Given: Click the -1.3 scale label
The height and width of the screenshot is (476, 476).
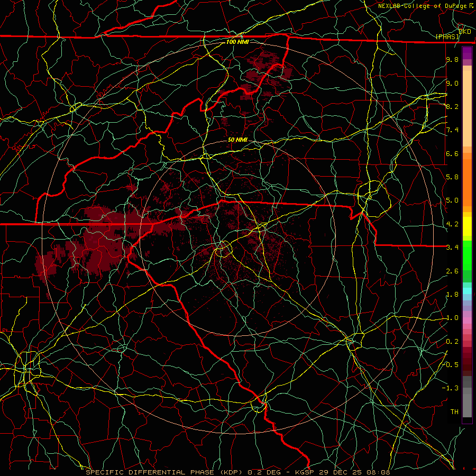Looking at the screenshot, I should coord(451,388).
